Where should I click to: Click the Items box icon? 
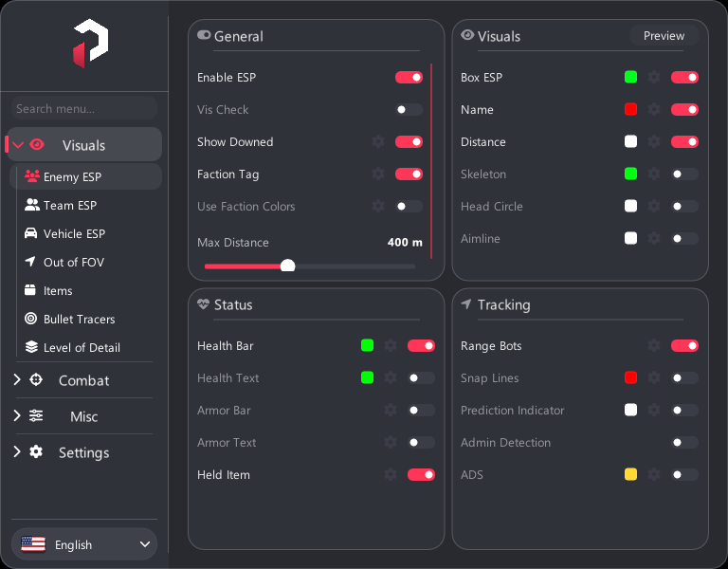click(30, 290)
